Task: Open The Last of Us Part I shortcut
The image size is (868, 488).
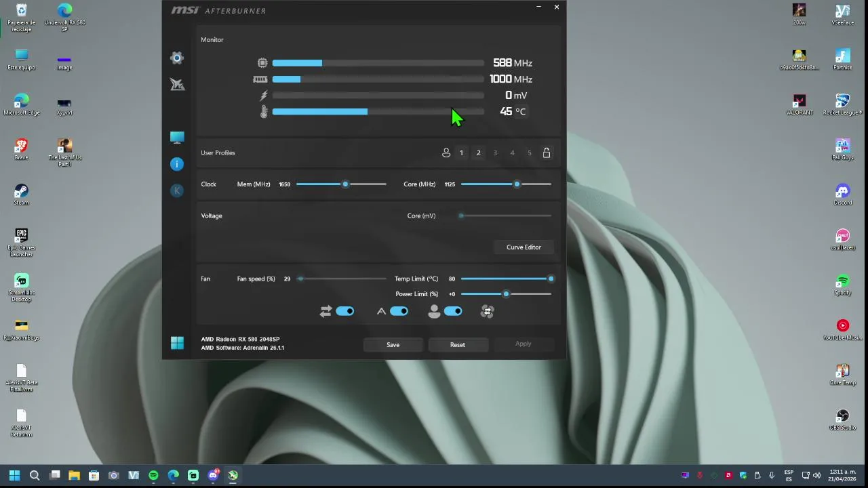Action: point(64,152)
